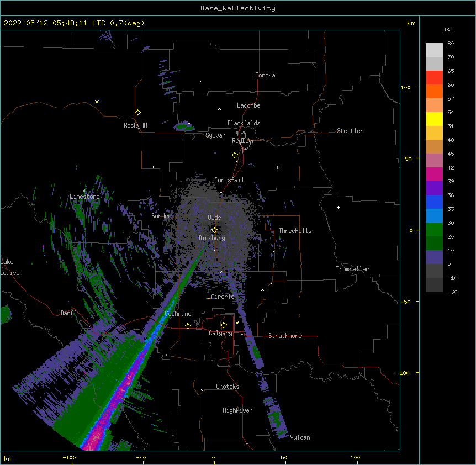Click the Okotoks city label
Viewport: 476px width, 465px height.
(228, 387)
